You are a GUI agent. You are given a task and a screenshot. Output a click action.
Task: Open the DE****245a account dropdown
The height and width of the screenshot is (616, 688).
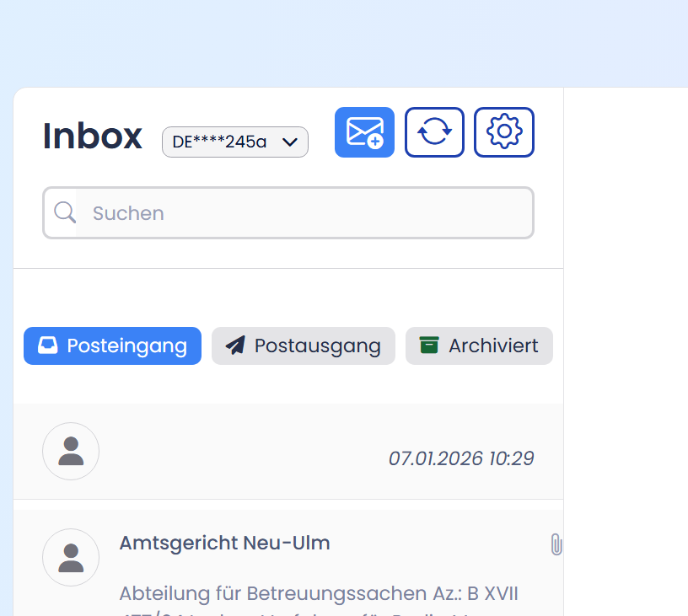click(x=221, y=142)
